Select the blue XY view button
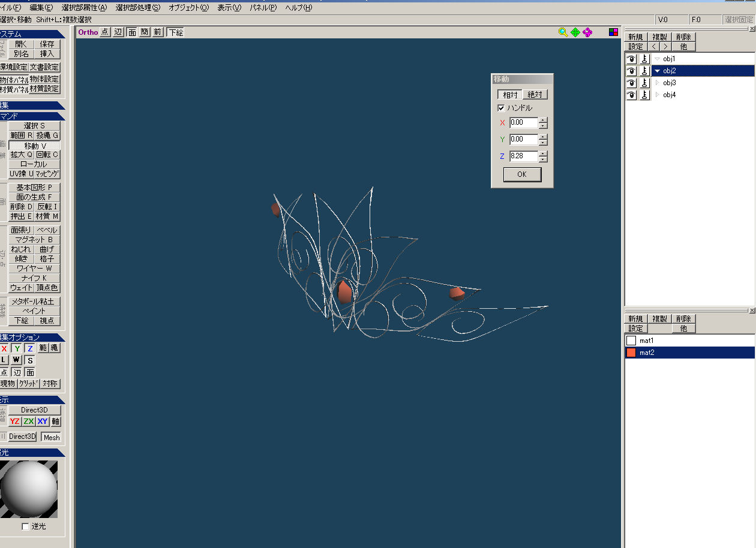 42,421
